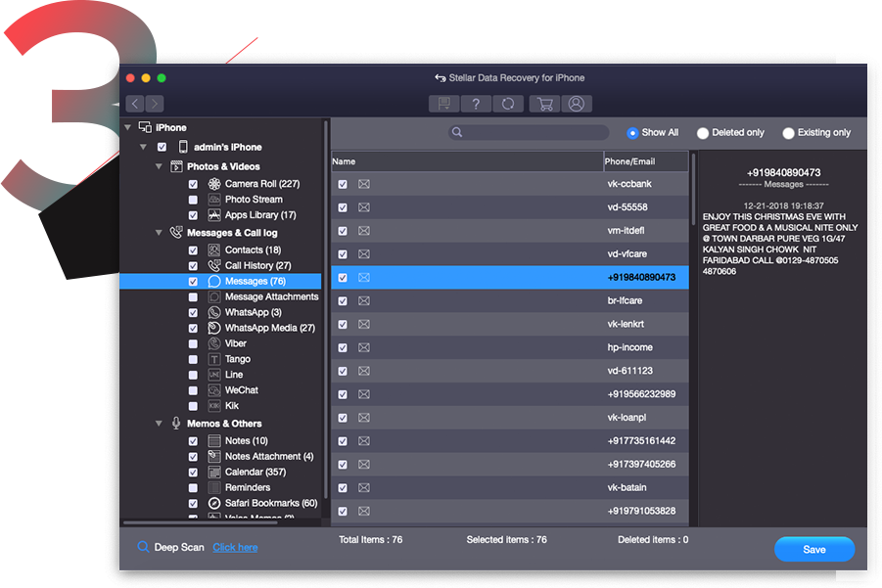This screenshot has height=588, width=882.
Task: Collapse the Memos & Others group
Action: (x=160, y=424)
